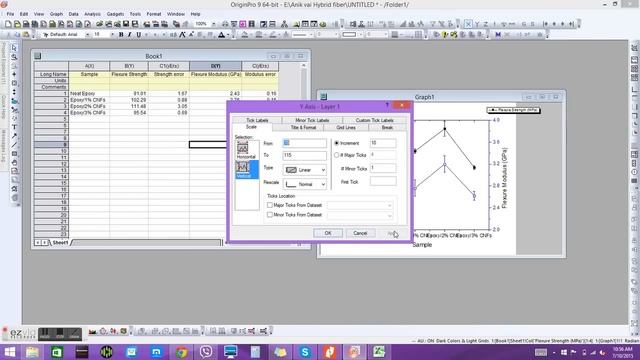Switch to the Tick Labels tab

257,120
